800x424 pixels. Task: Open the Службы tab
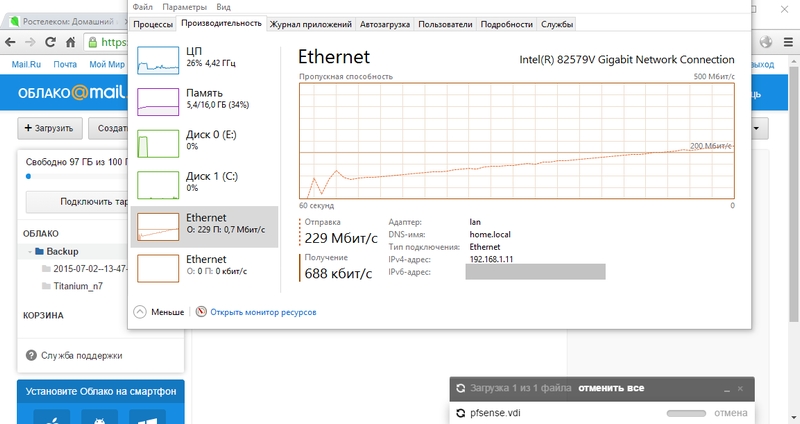[557, 23]
